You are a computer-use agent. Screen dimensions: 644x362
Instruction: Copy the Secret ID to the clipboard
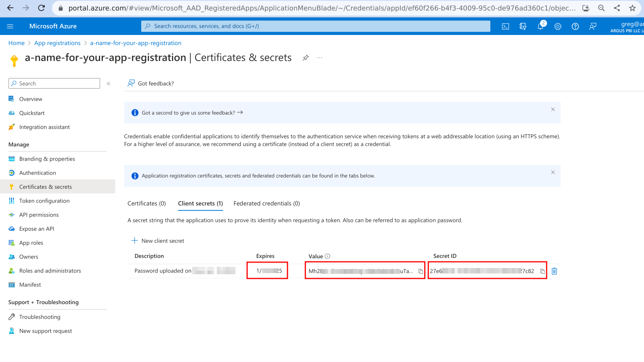click(542, 271)
